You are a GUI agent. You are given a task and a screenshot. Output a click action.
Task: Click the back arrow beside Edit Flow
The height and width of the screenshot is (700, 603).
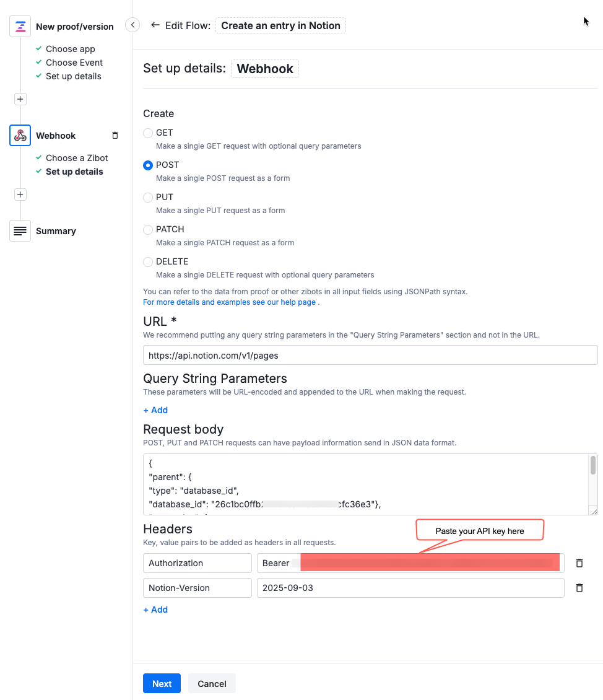coord(155,25)
